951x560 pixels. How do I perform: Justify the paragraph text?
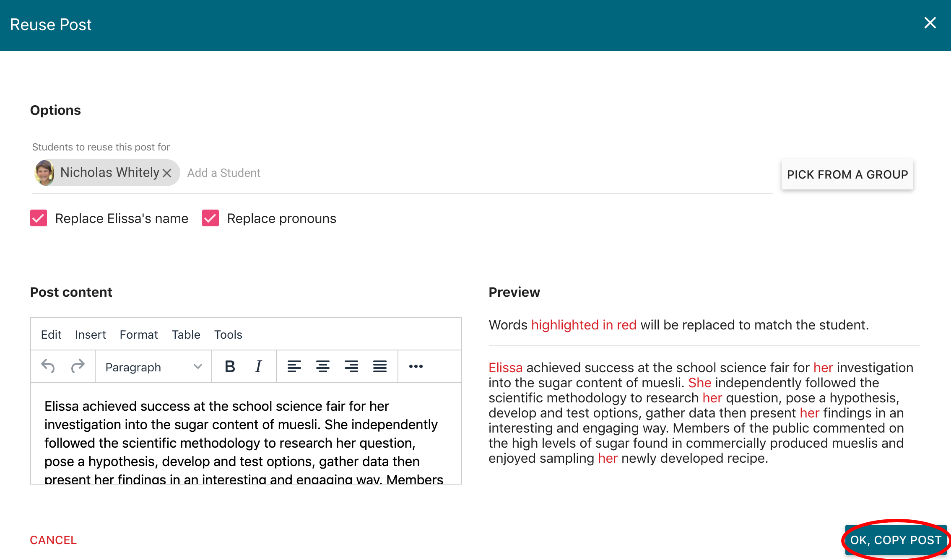(x=380, y=366)
